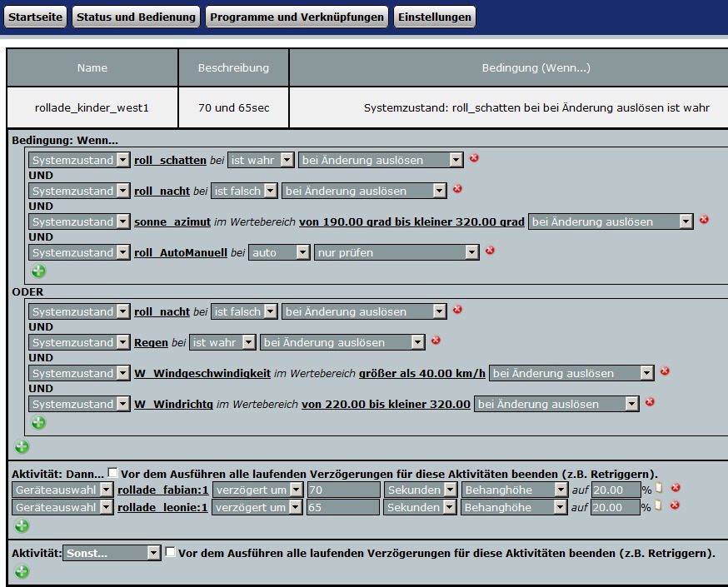The height and width of the screenshot is (587, 728).
Task: Click the program name 'rollade_kinder_west1'
Action: [x=92, y=107]
